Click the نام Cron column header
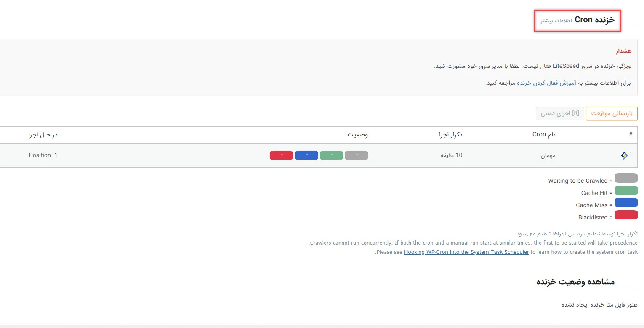Screen dimensions: 644x328 coord(544,135)
